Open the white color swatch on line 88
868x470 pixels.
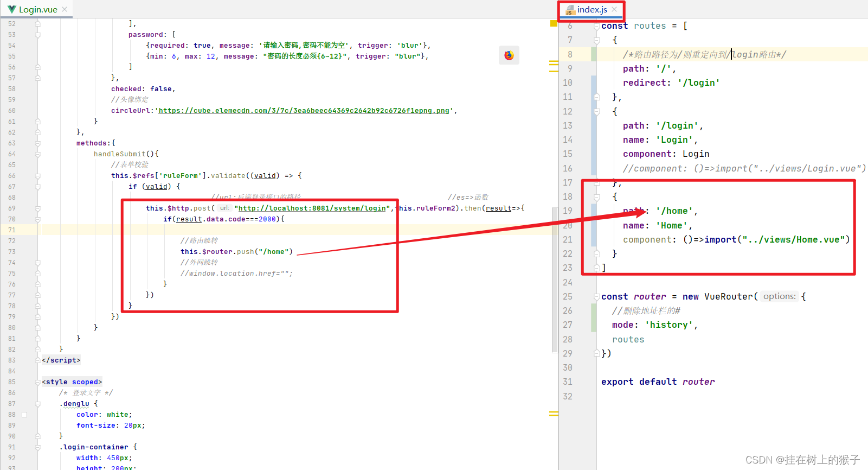[24, 415]
